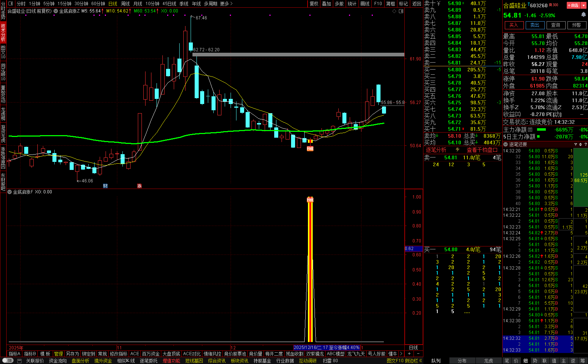Click the 返回 back button
This screenshot has width=588, height=364.
coord(417,4)
